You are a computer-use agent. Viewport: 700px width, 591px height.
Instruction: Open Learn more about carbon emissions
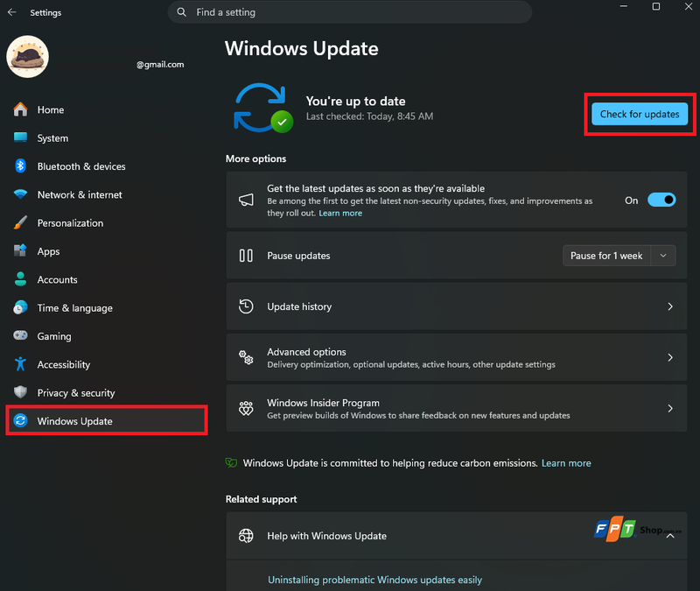pos(566,463)
